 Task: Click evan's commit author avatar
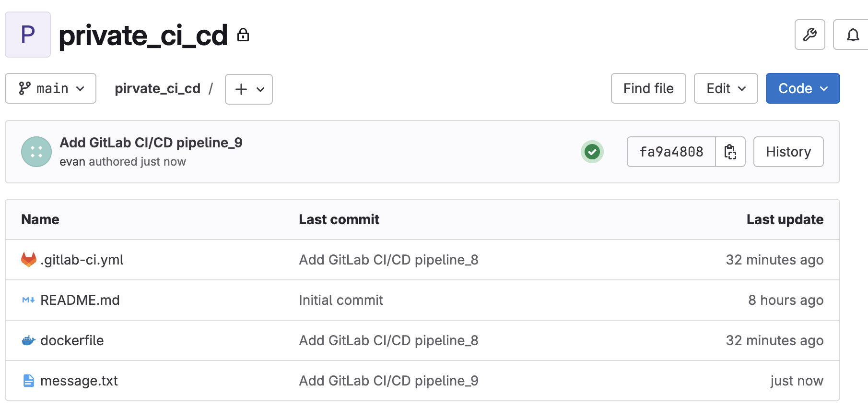tap(36, 152)
